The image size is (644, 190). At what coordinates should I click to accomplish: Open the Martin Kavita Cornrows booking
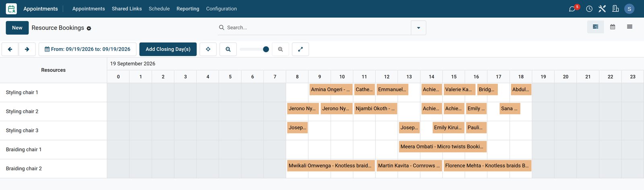coord(409,165)
